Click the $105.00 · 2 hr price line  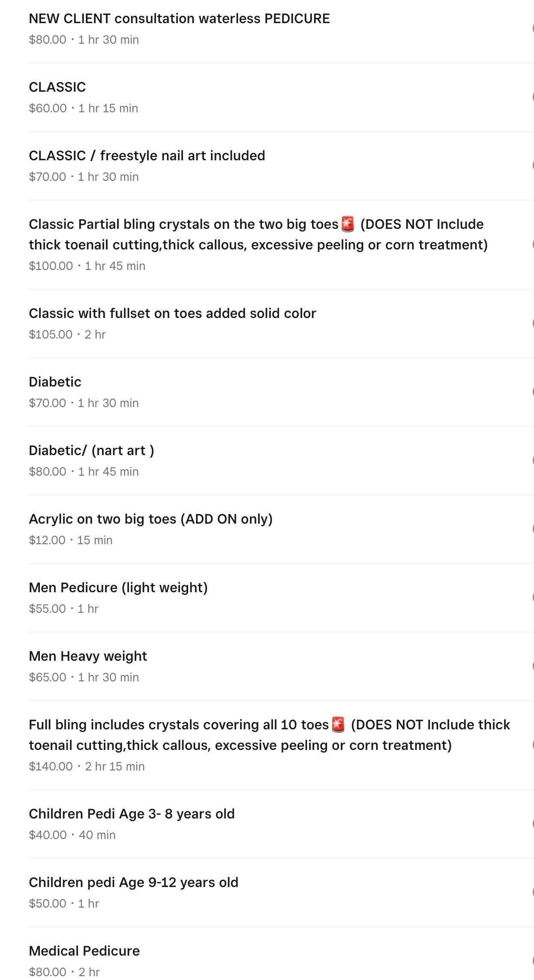[67, 335]
